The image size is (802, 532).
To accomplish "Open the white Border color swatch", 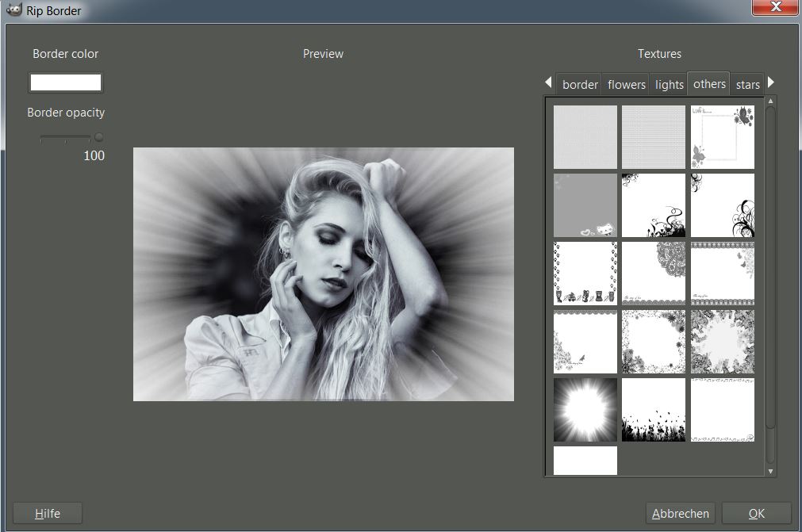I will (66, 82).
